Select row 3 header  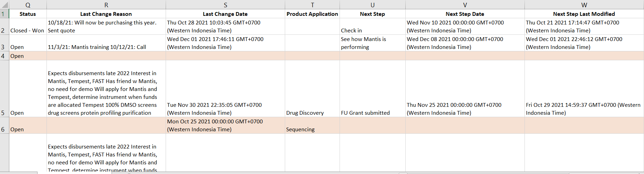coord(4,43)
